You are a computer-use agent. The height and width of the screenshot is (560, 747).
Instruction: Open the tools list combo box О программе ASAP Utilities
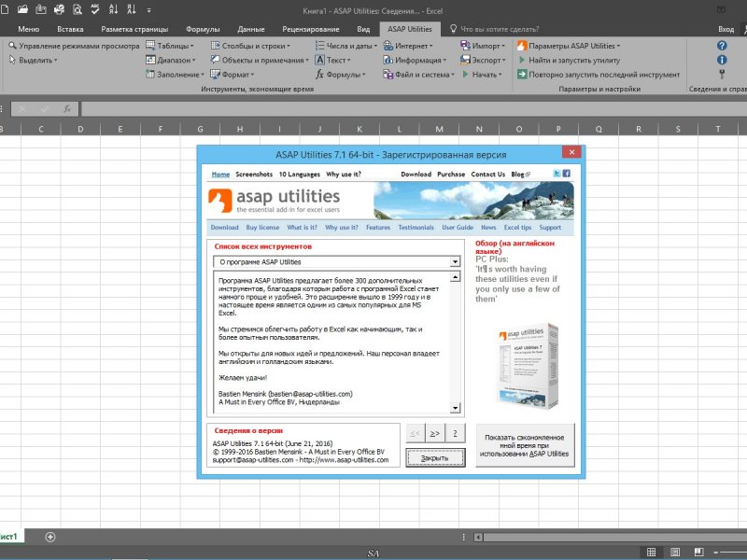[x=336, y=262]
